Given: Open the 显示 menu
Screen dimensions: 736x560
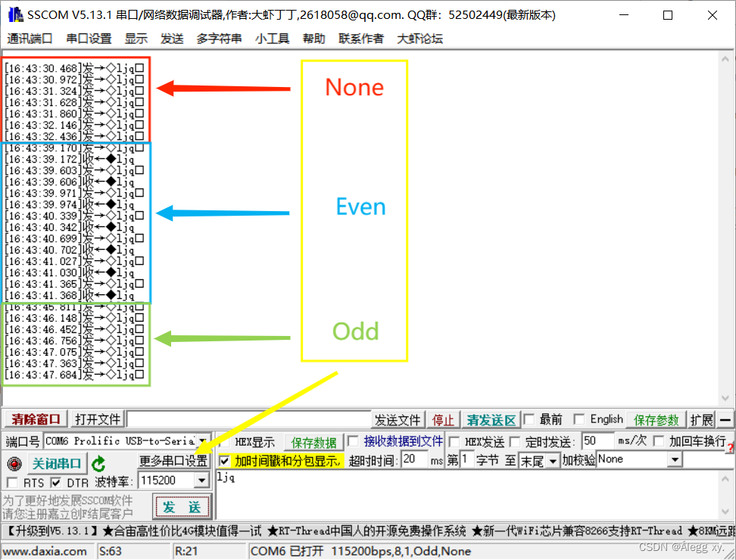Looking at the screenshot, I should pyautogui.click(x=136, y=39).
